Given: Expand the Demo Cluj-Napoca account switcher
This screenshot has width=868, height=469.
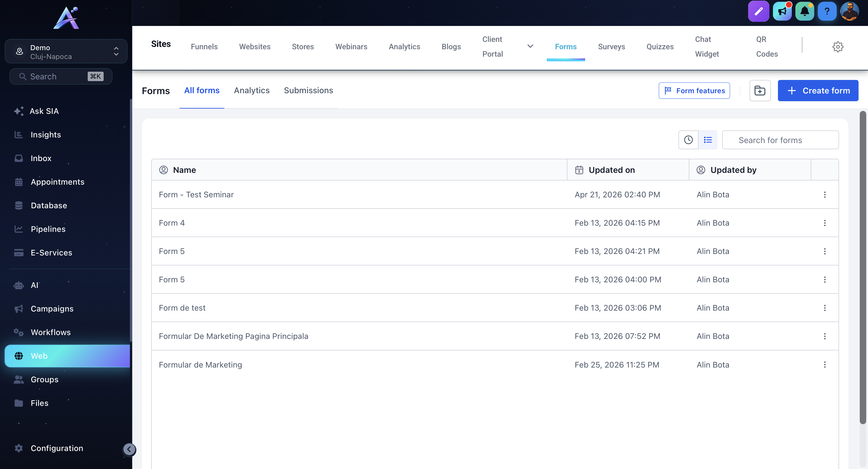Looking at the screenshot, I should pos(66,52).
